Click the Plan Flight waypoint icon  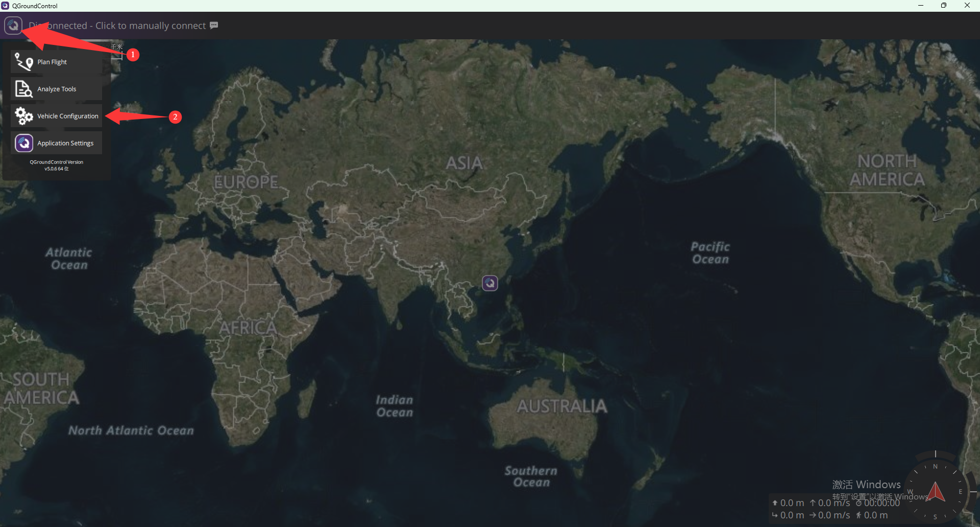(23, 62)
